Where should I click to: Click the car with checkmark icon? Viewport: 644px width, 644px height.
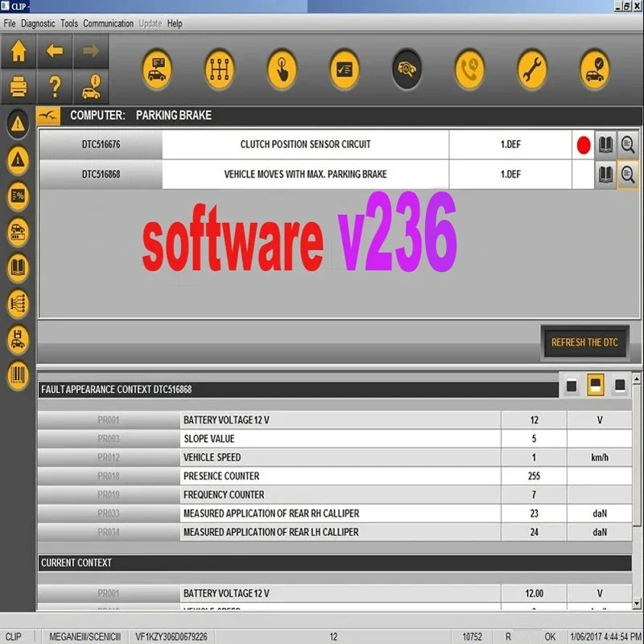click(x=594, y=69)
